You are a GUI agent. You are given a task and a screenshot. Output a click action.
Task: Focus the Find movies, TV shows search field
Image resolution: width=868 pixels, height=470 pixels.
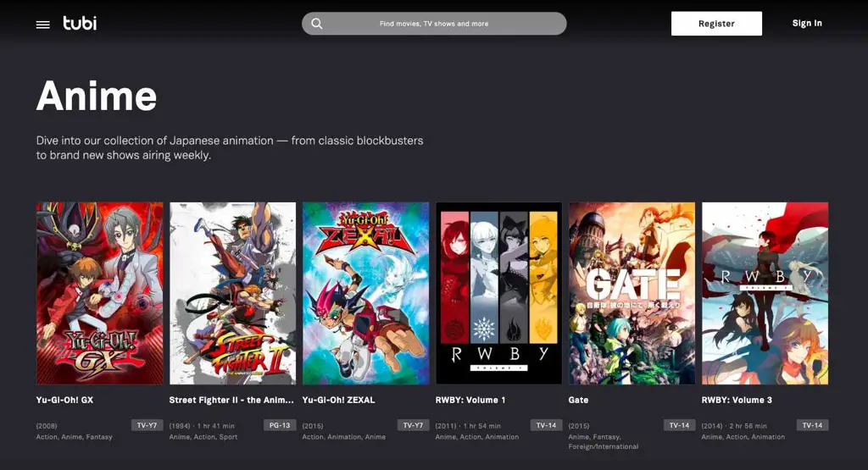point(434,24)
